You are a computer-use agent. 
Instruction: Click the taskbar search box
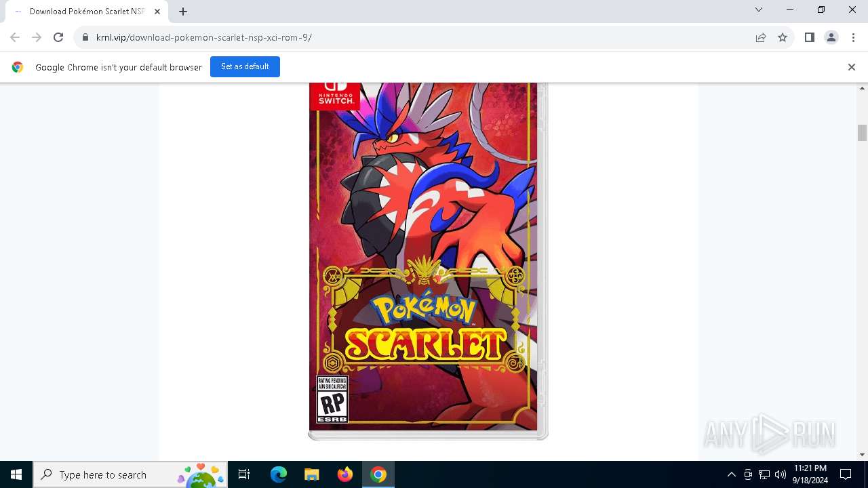point(130,474)
